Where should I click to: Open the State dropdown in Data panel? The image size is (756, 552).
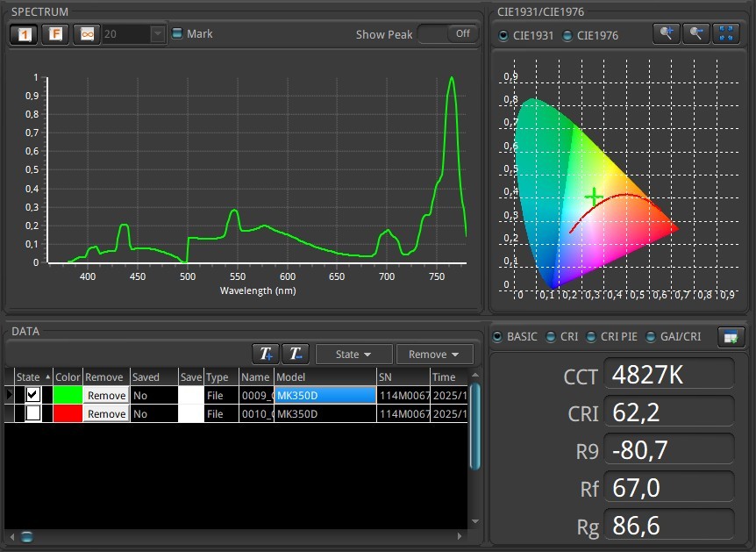353,354
